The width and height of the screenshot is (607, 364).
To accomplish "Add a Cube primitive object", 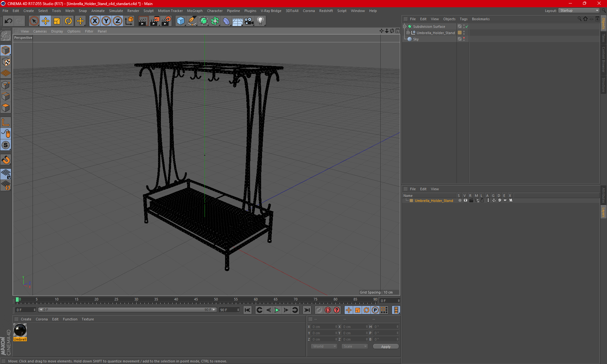I will [x=181, y=21].
